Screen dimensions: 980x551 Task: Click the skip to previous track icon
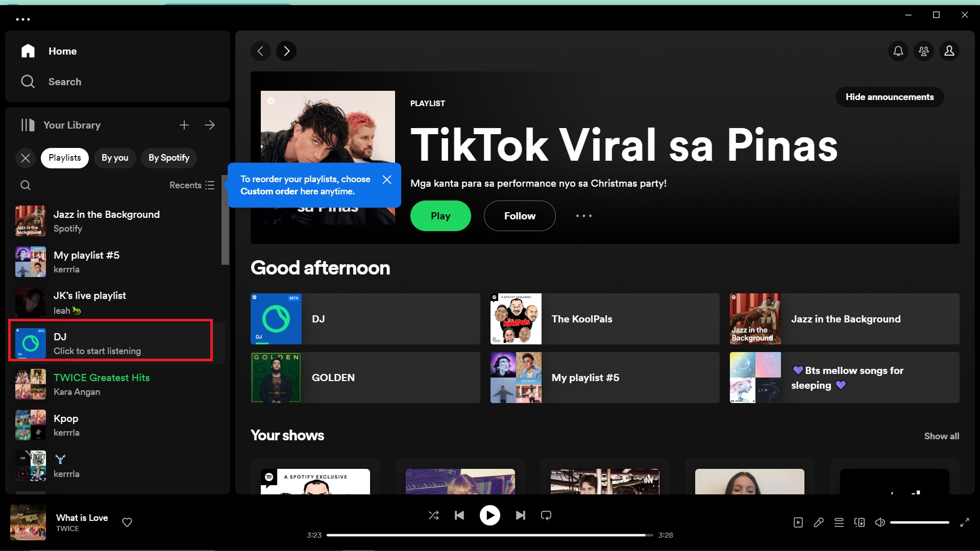point(460,515)
